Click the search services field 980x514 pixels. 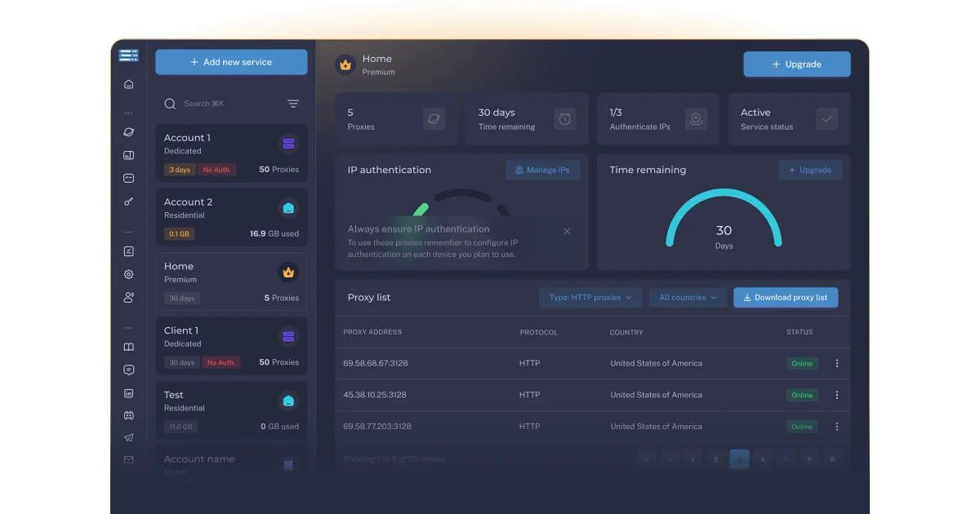[x=219, y=104]
